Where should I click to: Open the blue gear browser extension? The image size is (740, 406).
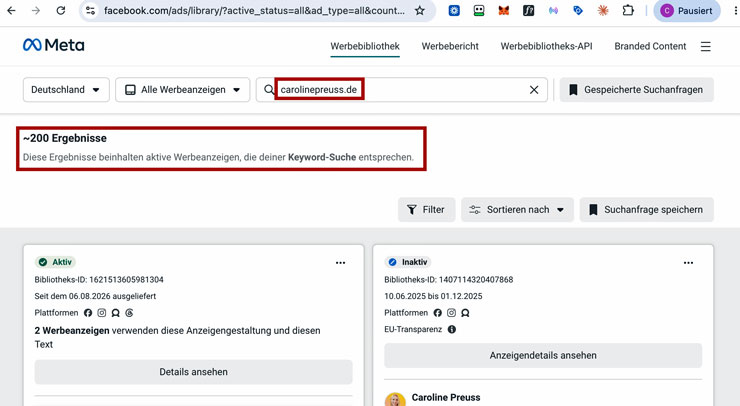point(454,10)
